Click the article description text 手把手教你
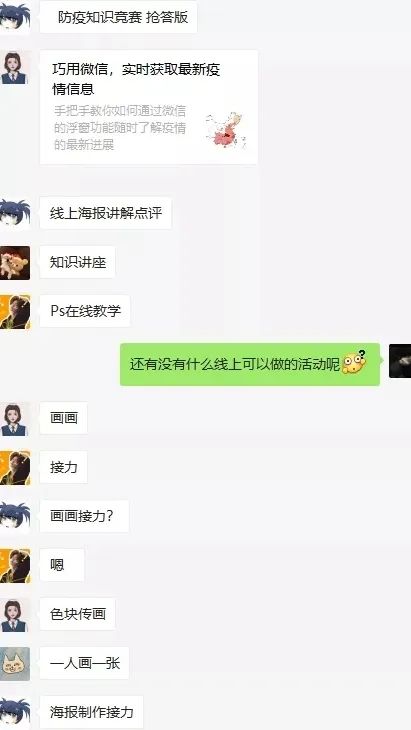 pyautogui.click(x=120, y=128)
